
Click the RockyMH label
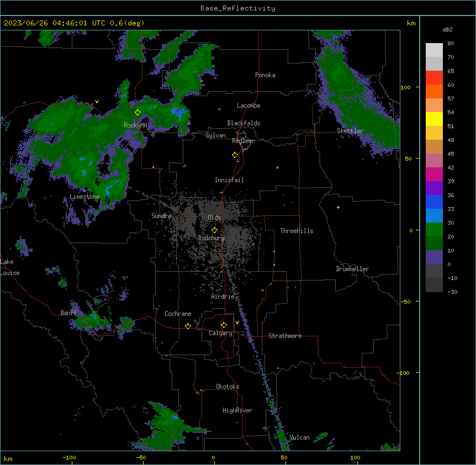(135, 125)
